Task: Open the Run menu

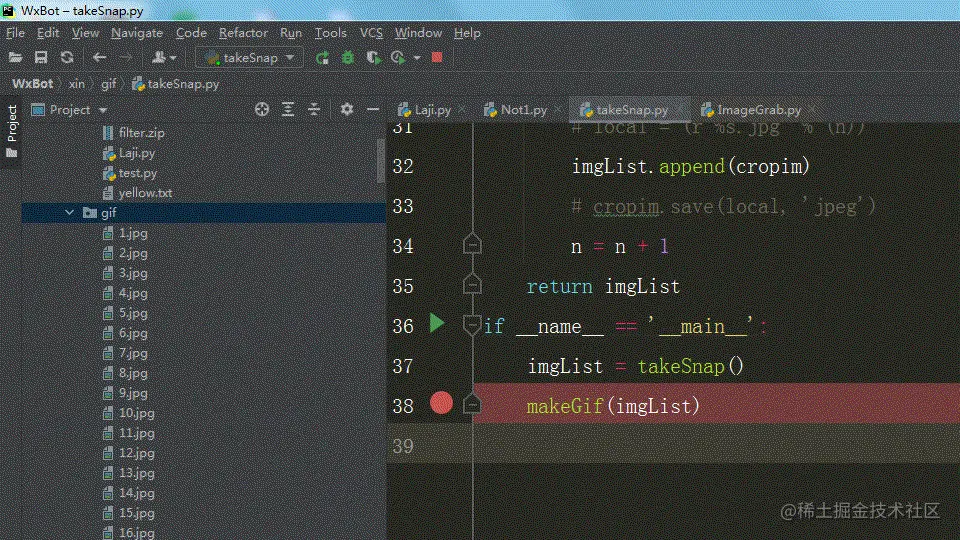Action: [291, 33]
